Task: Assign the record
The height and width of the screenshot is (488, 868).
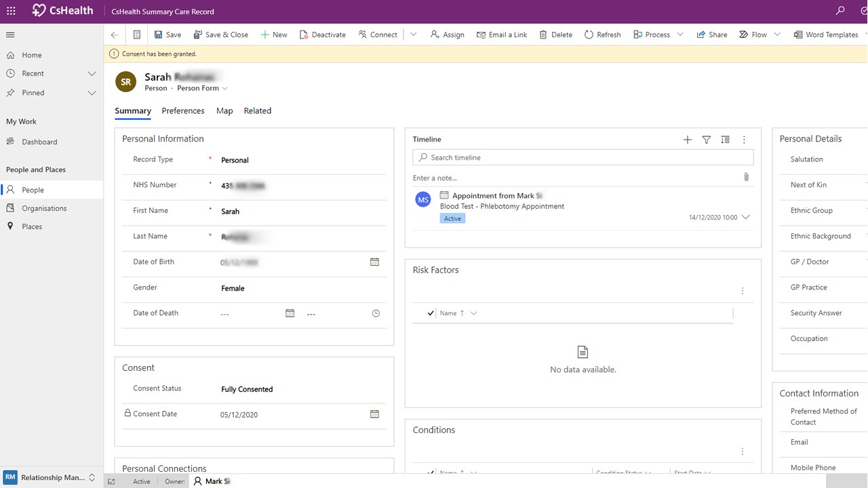Action: 448,35
